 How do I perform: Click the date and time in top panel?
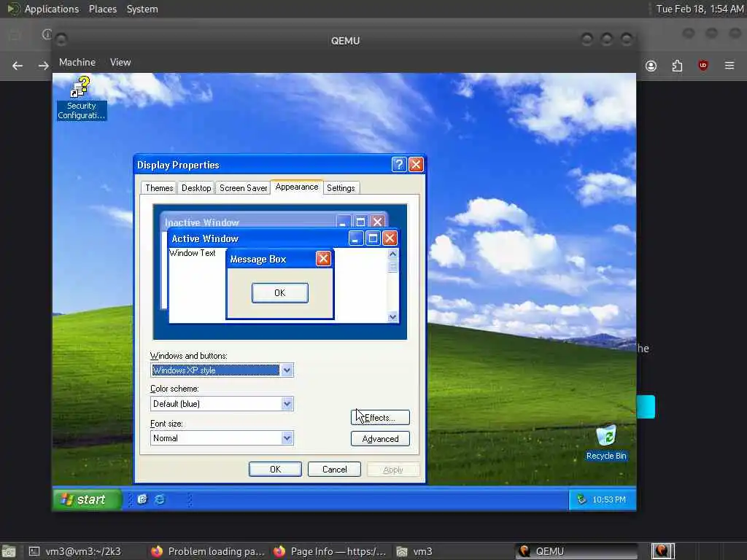click(x=700, y=9)
